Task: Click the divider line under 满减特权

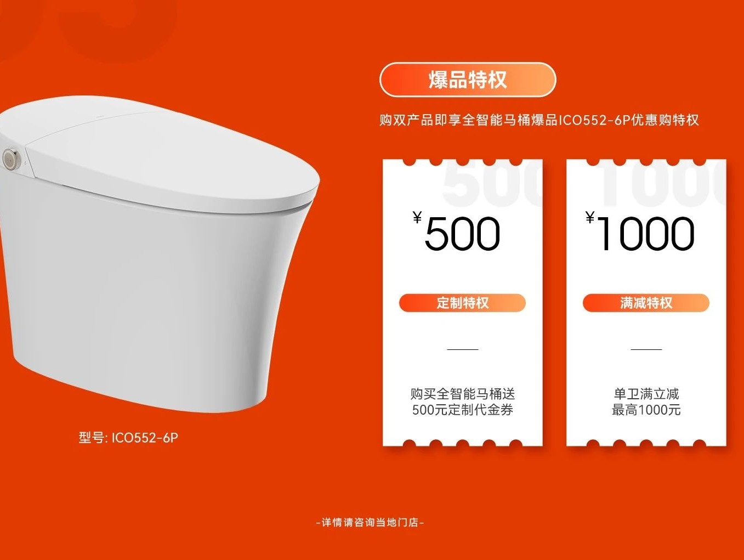Action: pyautogui.click(x=646, y=349)
